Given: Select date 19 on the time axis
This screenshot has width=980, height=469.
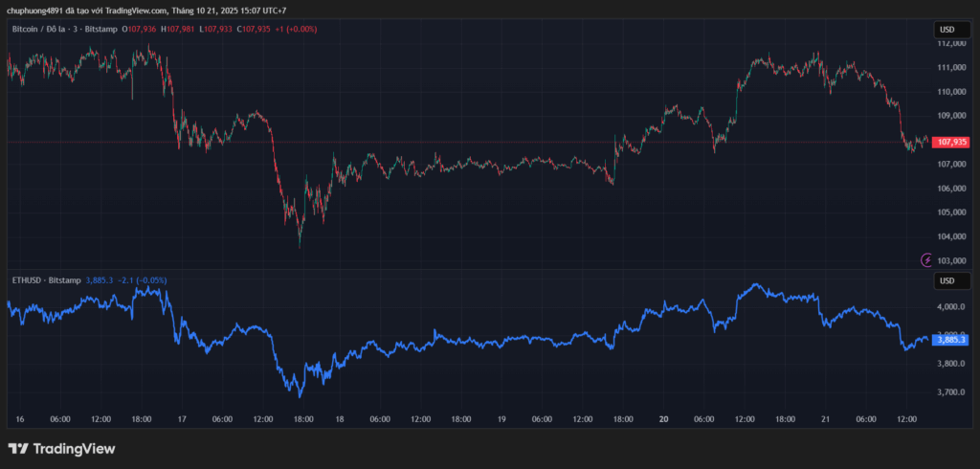Looking at the screenshot, I should (501, 419).
